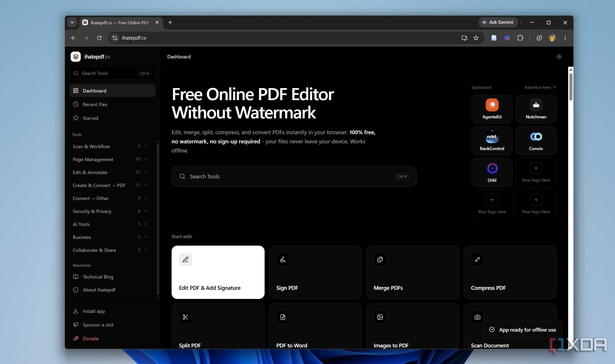Click the browser back arrow

point(73,38)
